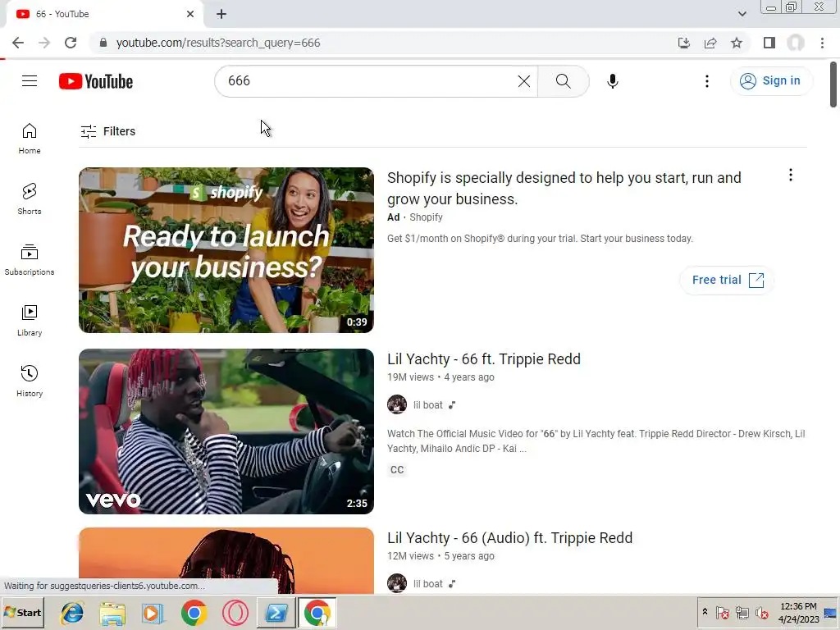Image resolution: width=840 pixels, height=630 pixels.
Task: Click the Free trial button
Action: (727, 280)
